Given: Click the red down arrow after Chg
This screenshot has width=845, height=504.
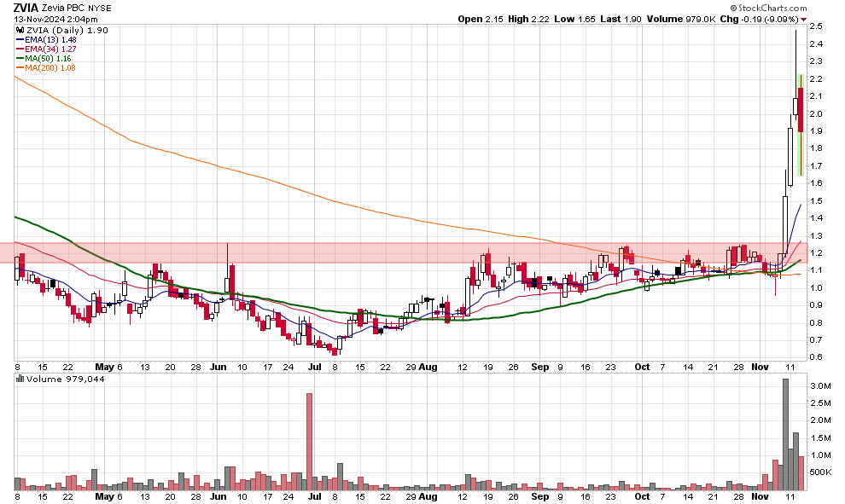Looking at the screenshot, I should (x=803, y=18).
